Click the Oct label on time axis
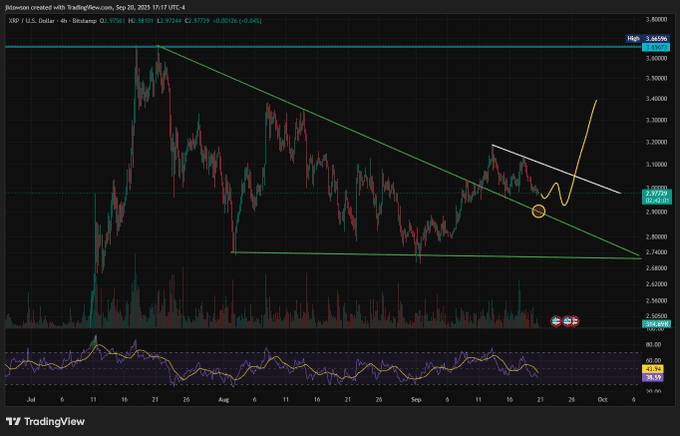680x436 pixels. (602, 397)
